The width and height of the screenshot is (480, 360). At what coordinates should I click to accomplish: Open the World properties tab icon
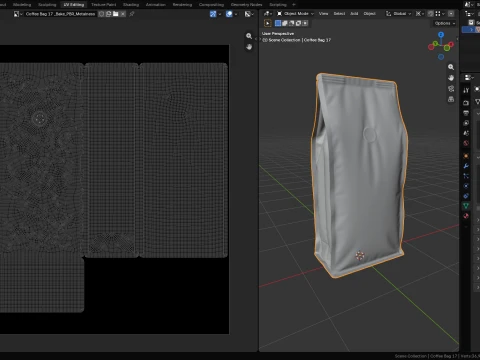466,143
